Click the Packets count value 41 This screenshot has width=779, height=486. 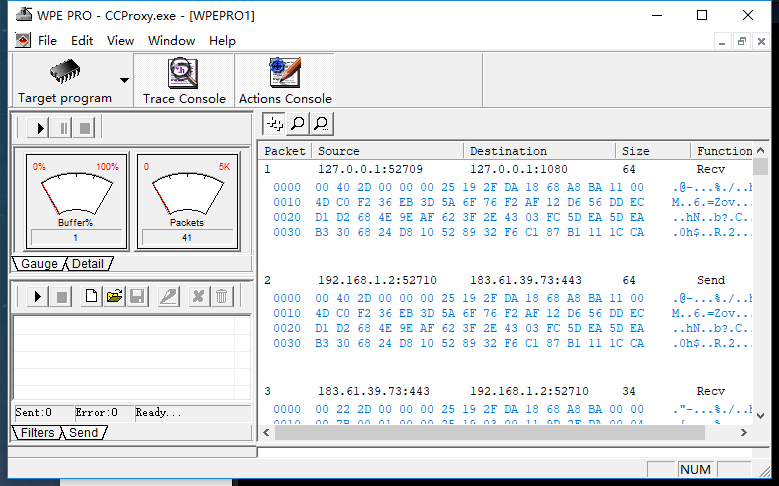(x=187, y=238)
